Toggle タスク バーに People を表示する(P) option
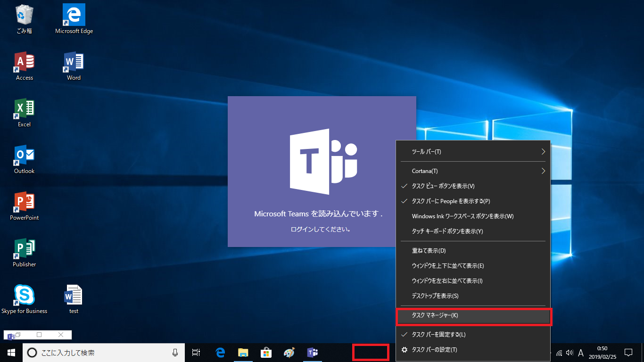This screenshot has width=644, height=362. [x=473, y=201]
